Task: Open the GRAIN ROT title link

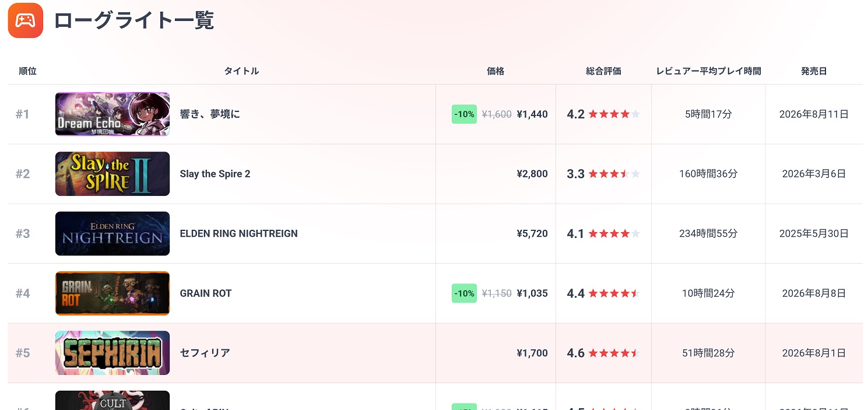Action: pos(206,293)
